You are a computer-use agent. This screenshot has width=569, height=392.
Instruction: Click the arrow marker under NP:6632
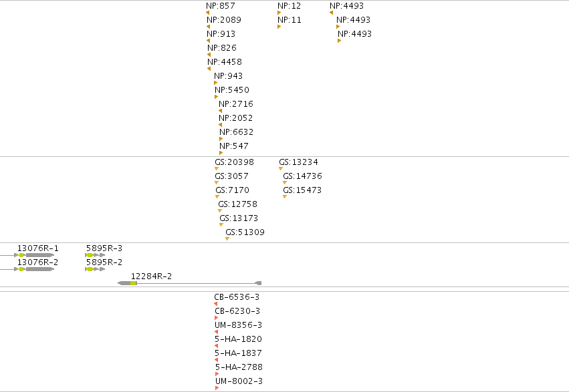pos(221,139)
